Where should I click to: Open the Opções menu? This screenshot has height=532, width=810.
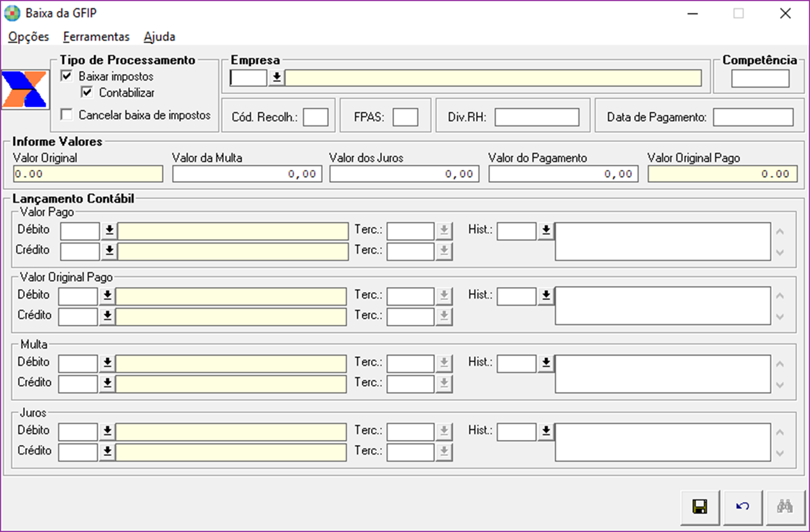(29, 37)
